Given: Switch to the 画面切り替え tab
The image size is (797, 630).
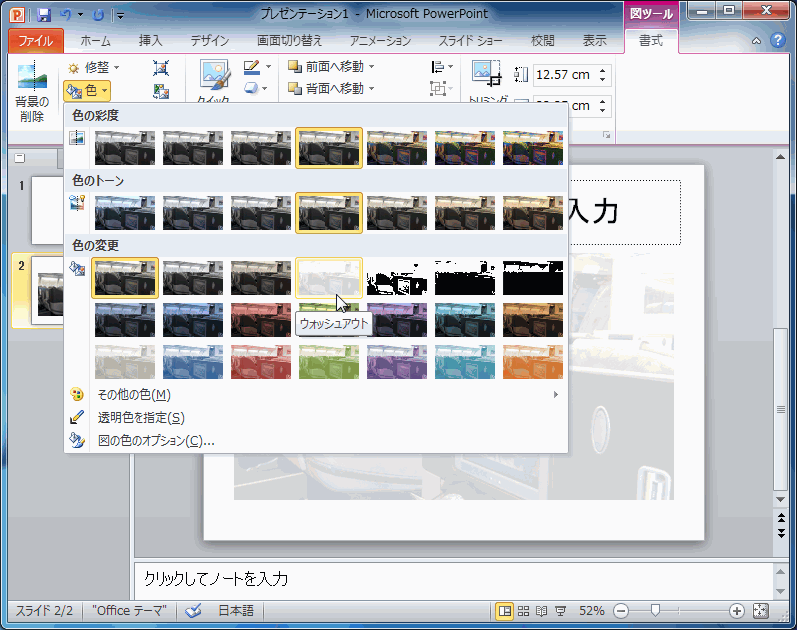Looking at the screenshot, I should (x=289, y=41).
